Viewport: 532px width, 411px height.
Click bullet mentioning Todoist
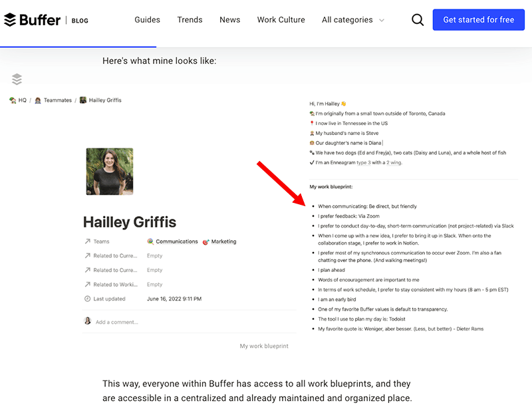[x=361, y=319]
